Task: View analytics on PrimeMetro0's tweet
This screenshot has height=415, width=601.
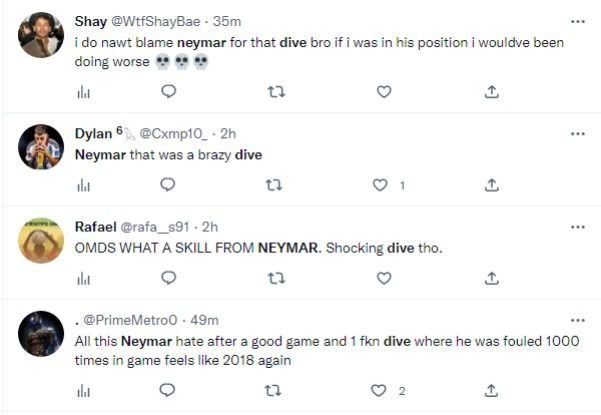Action: coord(84,389)
